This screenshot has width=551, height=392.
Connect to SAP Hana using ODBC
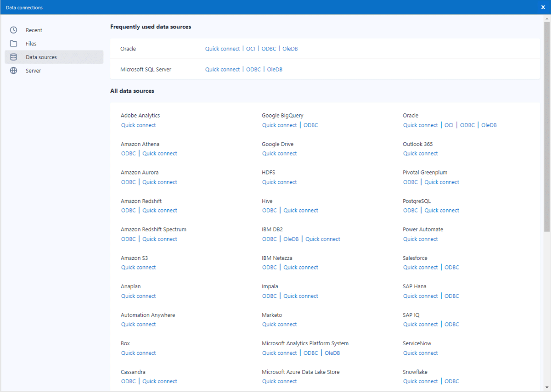451,296
